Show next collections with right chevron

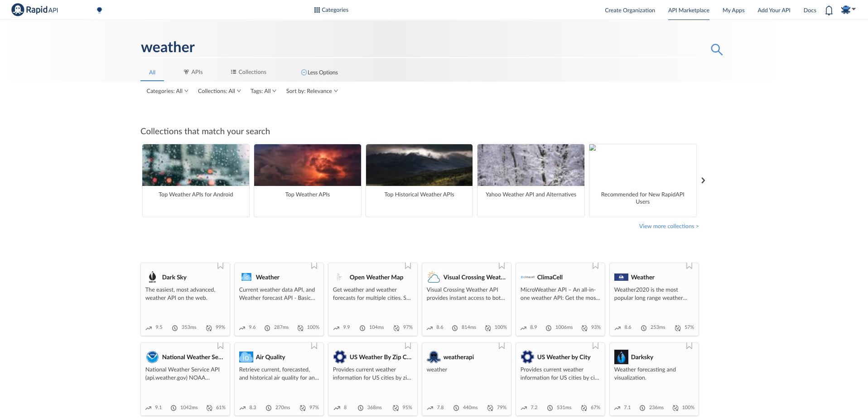703,181
